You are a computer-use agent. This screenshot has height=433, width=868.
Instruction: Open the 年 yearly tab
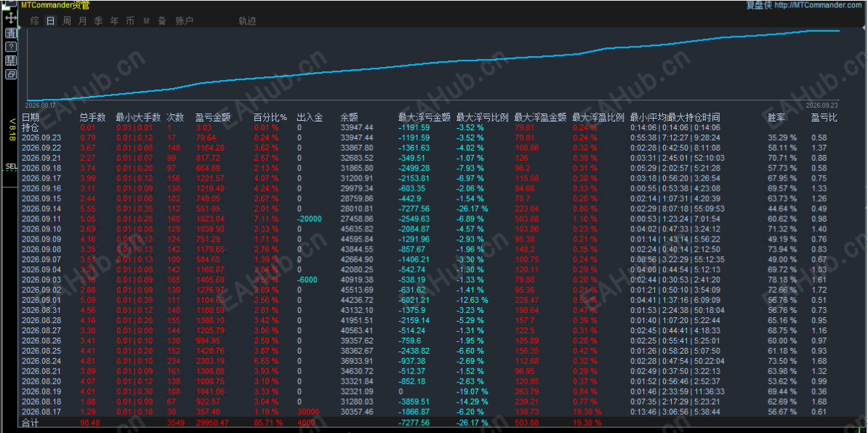tap(115, 21)
